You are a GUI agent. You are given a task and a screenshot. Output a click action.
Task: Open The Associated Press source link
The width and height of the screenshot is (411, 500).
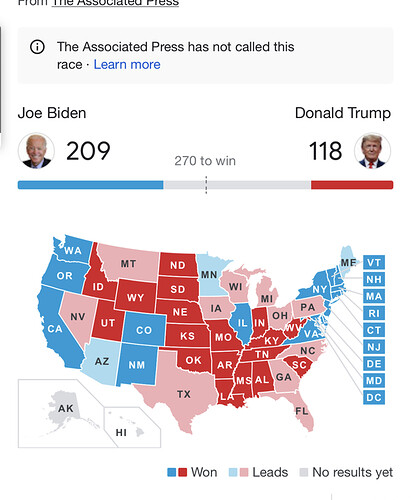point(115,3)
